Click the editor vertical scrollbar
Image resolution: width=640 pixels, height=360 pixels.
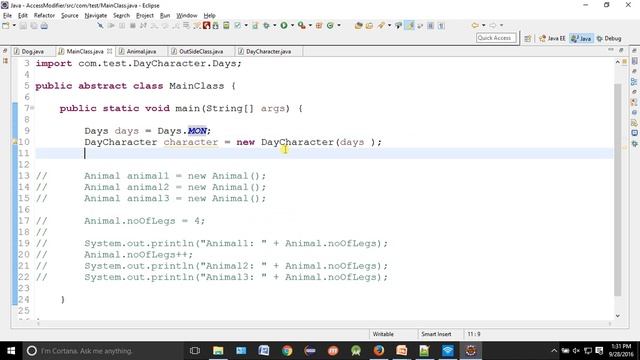(x=618, y=190)
